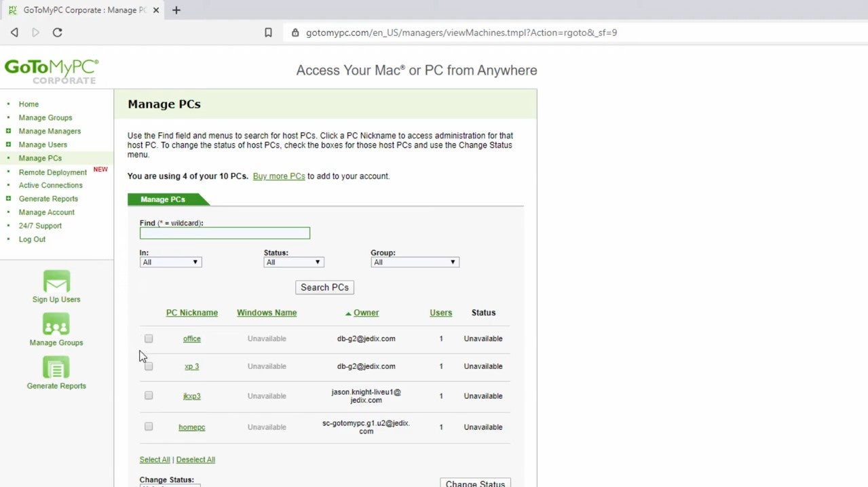Viewport: 868px width, 487px height.
Task: Sort by Owner column header
Action: (366, 313)
